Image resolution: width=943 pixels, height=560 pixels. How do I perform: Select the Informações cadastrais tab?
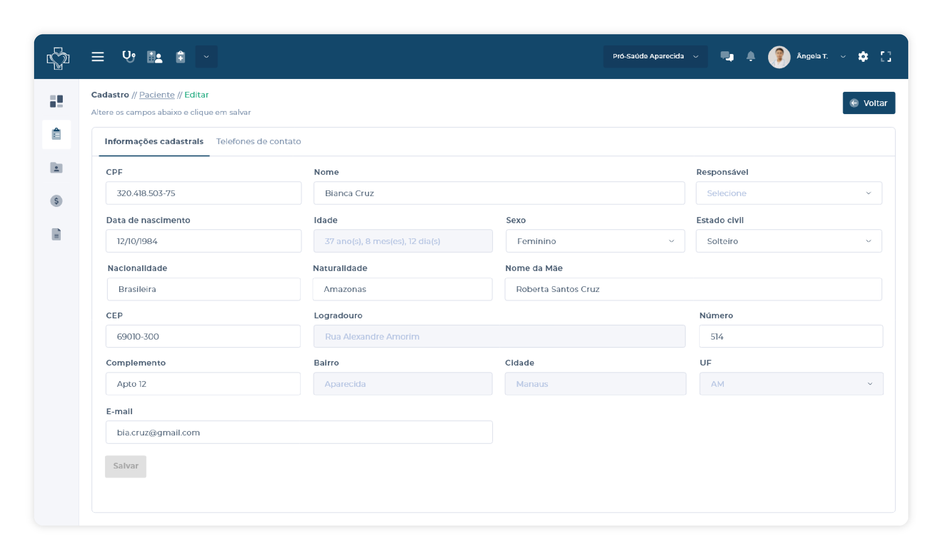point(154,141)
